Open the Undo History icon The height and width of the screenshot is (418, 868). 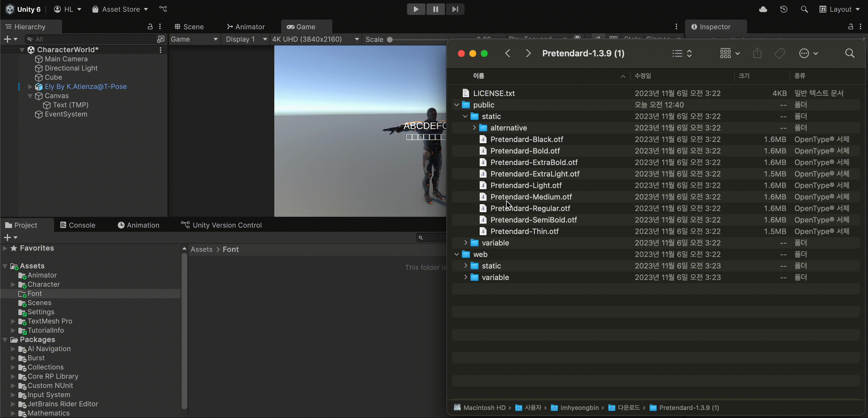click(x=784, y=9)
